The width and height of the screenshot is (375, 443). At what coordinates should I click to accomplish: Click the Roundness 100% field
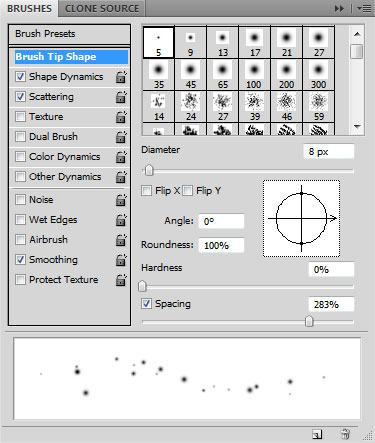tap(221, 245)
